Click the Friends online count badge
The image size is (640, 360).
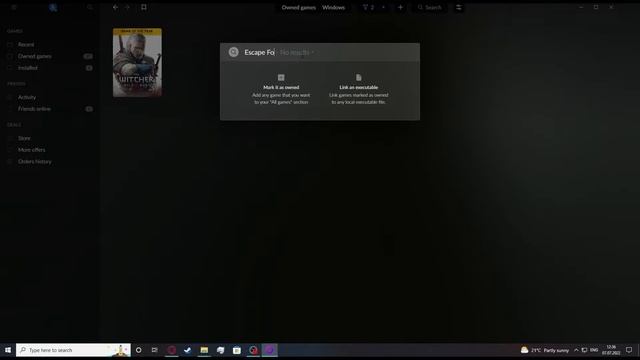(x=89, y=109)
